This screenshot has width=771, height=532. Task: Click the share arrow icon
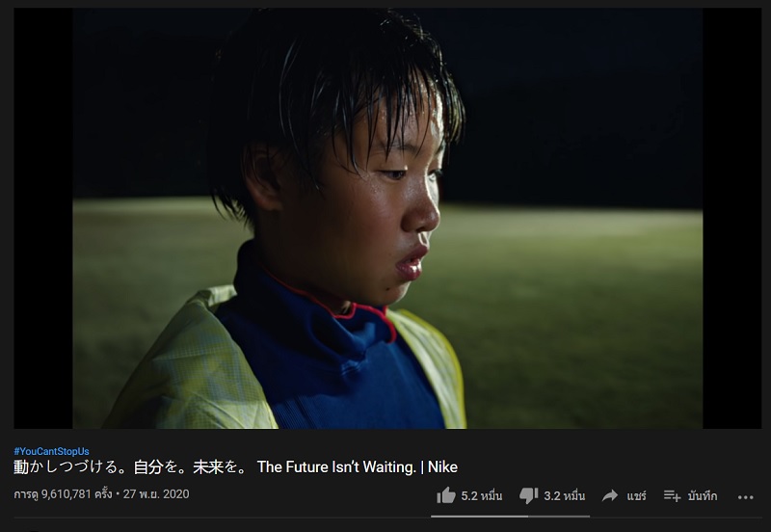pyautogui.click(x=610, y=495)
